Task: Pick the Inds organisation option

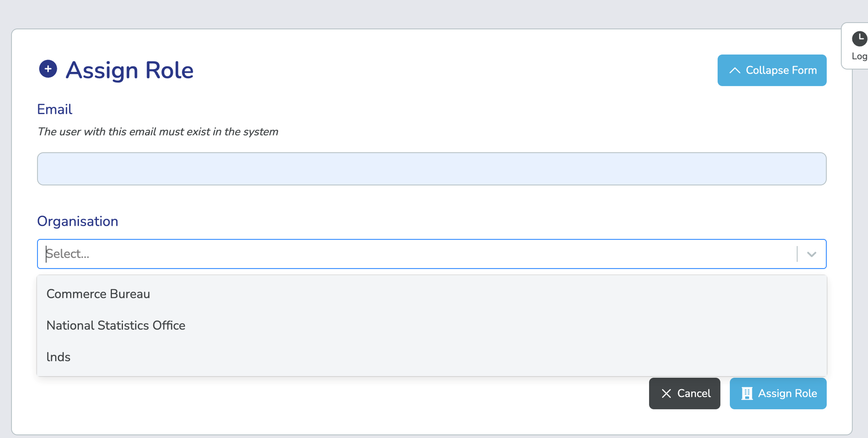Action: pos(58,357)
